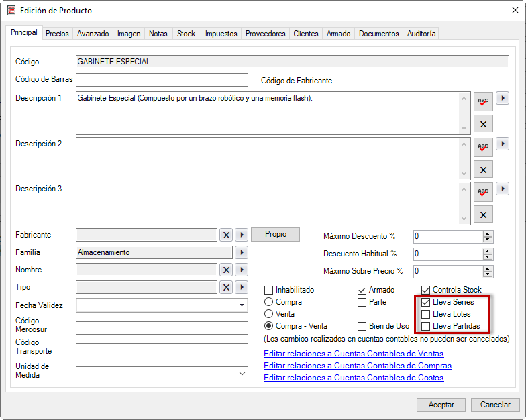Switch to the Proveedores tab
The height and width of the screenshot is (420, 526).
tap(266, 34)
